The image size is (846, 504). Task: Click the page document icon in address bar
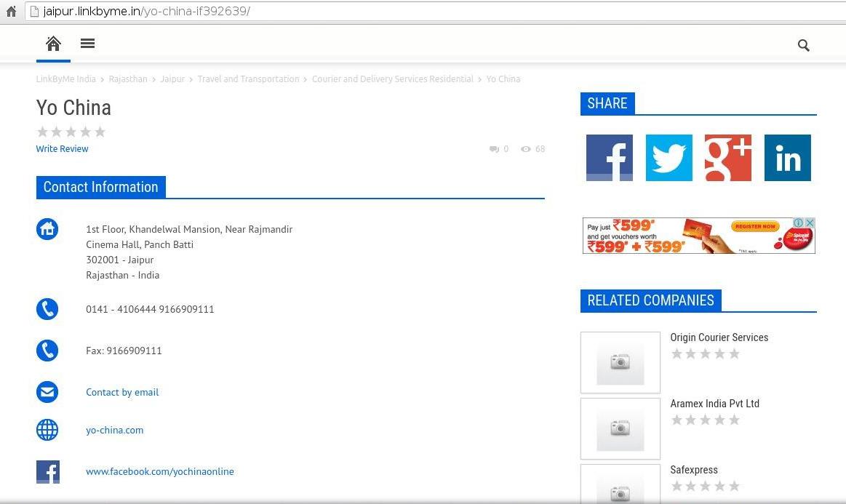point(34,12)
